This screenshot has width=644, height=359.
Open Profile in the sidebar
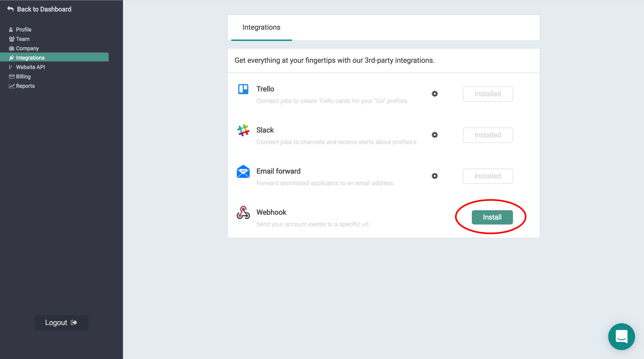[24, 30]
